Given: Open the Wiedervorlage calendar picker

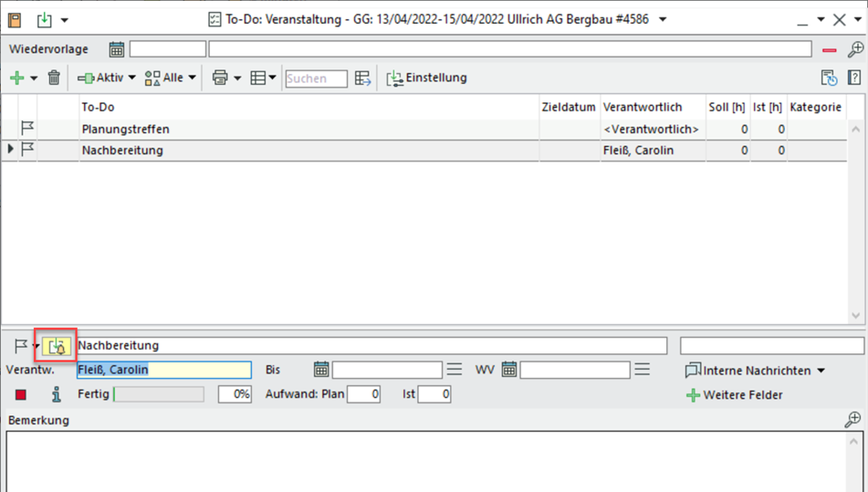Looking at the screenshot, I should (117, 49).
